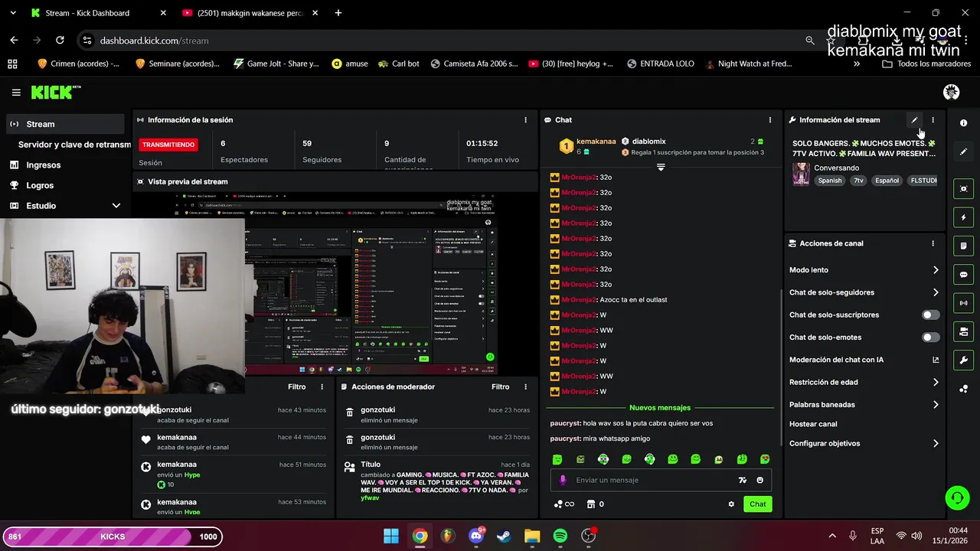Toggle Chat de solo-emotes switch
This screenshot has height=551, width=980.
coord(930,337)
